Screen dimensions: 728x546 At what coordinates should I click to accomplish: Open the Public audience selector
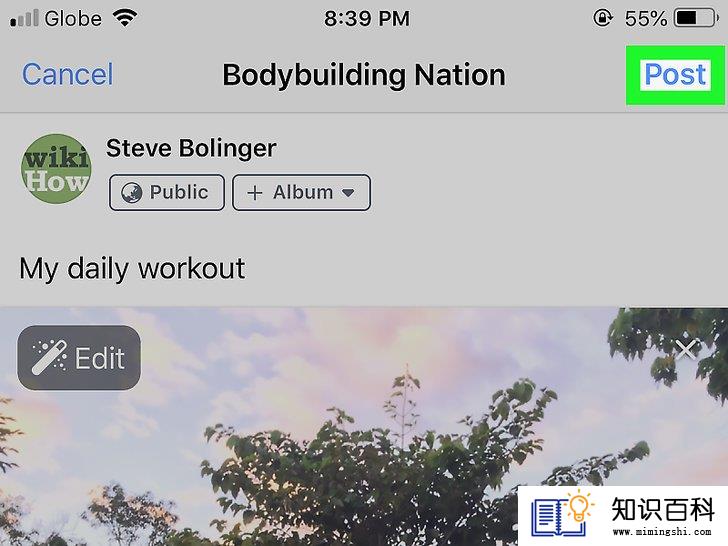167,192
